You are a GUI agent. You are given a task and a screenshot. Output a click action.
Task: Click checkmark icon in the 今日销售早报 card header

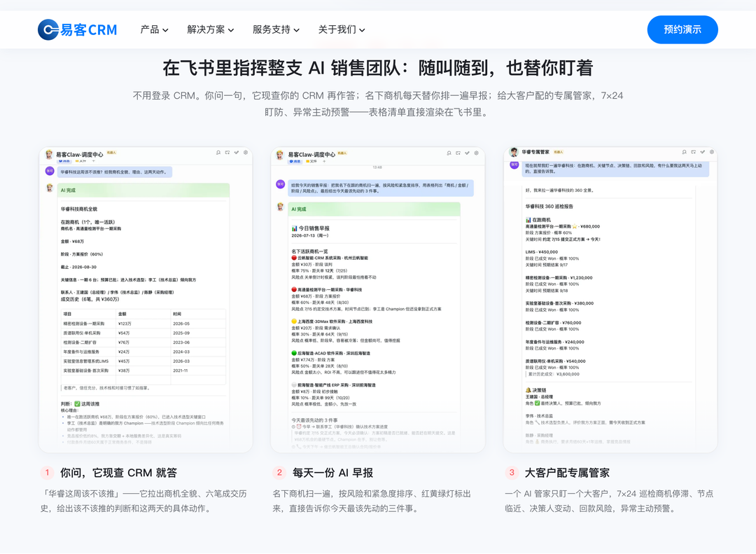click(x=467, y=153)
